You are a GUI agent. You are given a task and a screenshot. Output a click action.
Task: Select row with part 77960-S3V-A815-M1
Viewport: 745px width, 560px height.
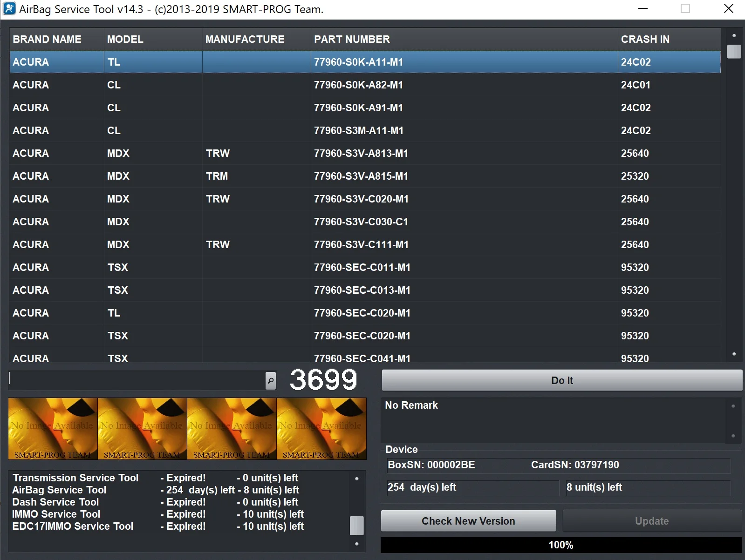click(x=361, y=176)
